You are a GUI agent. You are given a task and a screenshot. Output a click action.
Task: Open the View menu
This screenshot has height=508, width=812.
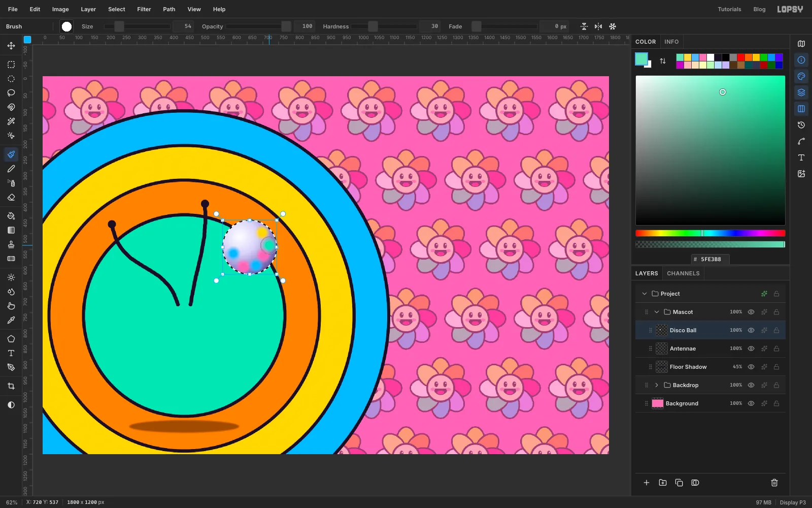tap(194, 9)
